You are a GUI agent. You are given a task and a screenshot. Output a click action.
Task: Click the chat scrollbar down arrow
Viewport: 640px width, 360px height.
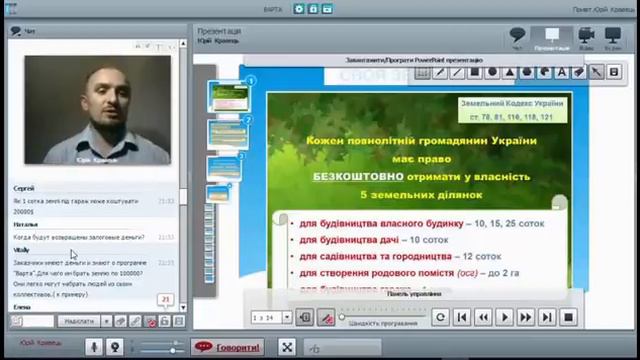point(183,308)
